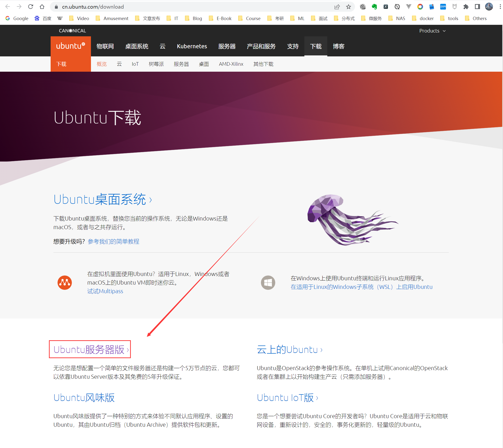503x448 pixels.
Task: Open the Ubuntu桌面系统 heading link
Action: pyautogui.click(x=103, y=199)
